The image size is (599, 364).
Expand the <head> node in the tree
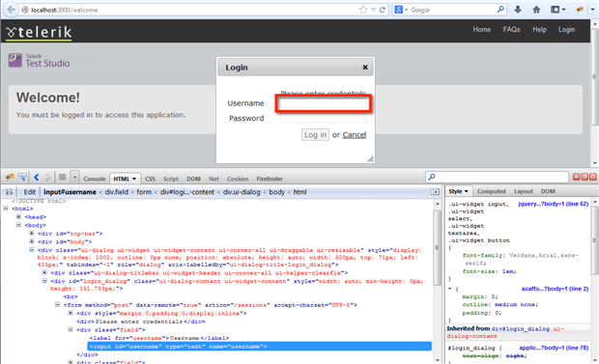click(18, 216)
